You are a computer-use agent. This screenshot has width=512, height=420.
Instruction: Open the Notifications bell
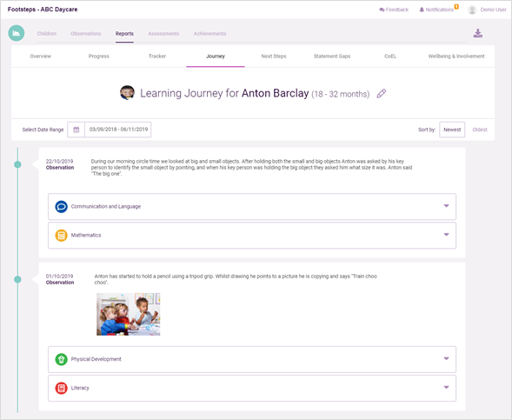point(422,10)
